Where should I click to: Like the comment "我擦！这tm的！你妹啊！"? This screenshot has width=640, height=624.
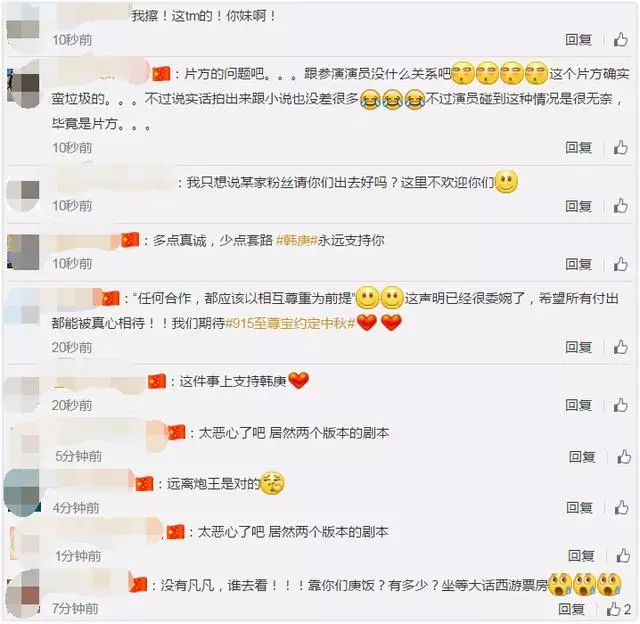pos(621,40)
